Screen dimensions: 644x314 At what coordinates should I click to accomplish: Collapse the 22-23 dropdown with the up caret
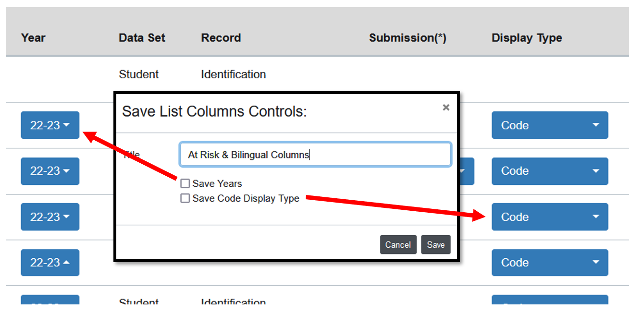coord(50,263)
